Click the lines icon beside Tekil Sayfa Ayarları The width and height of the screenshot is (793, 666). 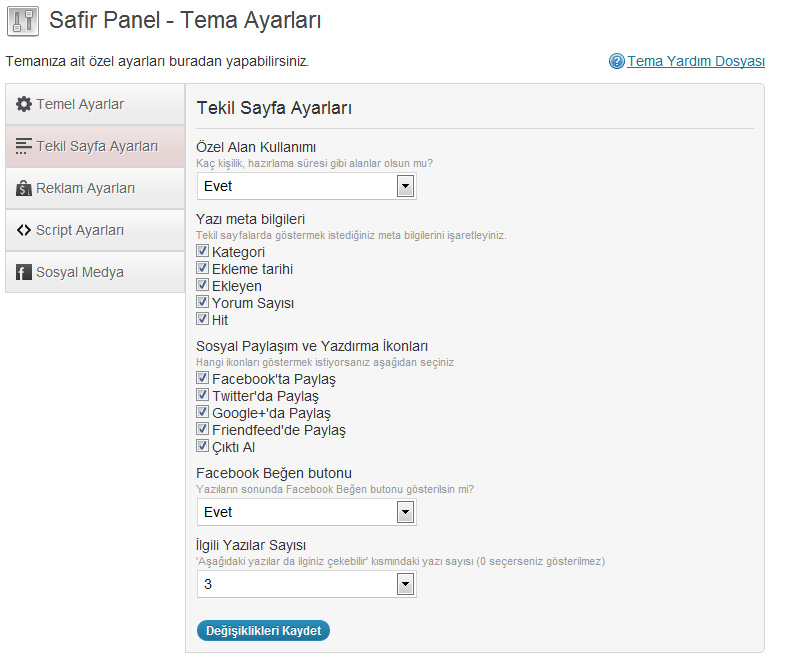pyautogui.click(x=24, y=146)
